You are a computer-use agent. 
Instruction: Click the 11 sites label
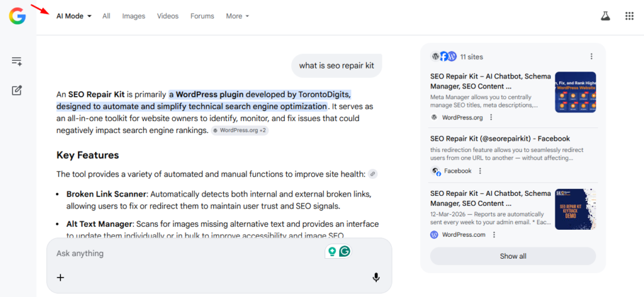pyautogui.click(x=472, y=57)
